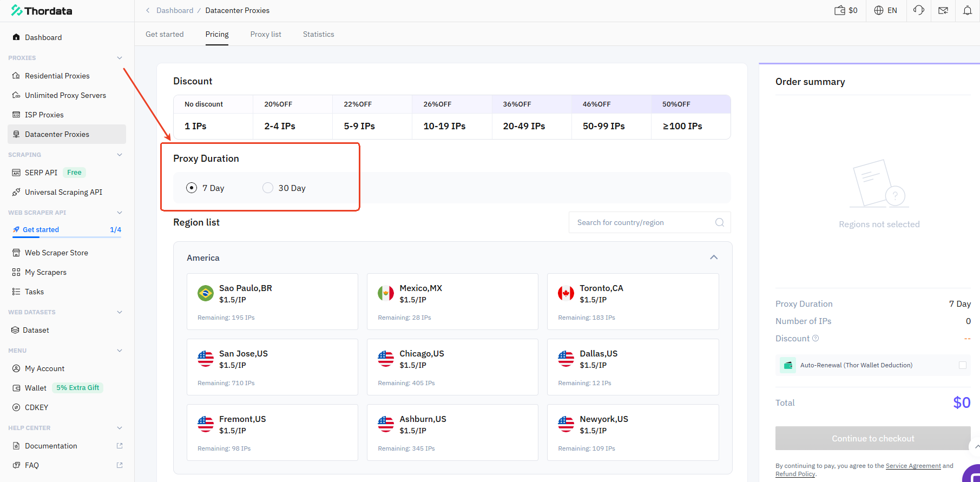Click the 20%OFF 2-4 IPs discount tier
The width and height of the screenshot is (980, 482).
(293, 117)
